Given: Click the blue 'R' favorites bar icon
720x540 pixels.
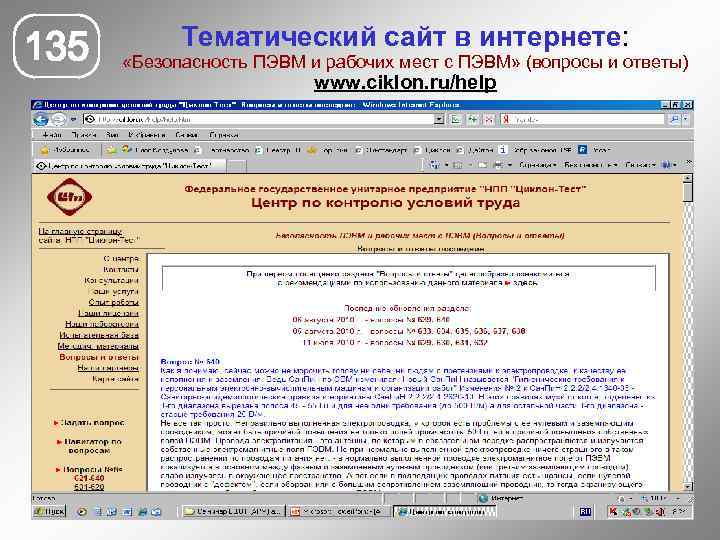Looking at the screenshot, I should click(582, 150).
